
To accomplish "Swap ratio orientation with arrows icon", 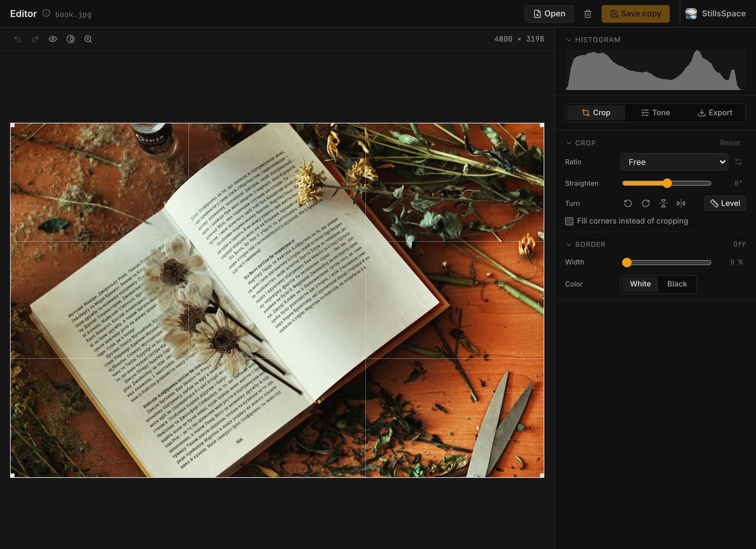I will 738,162.
